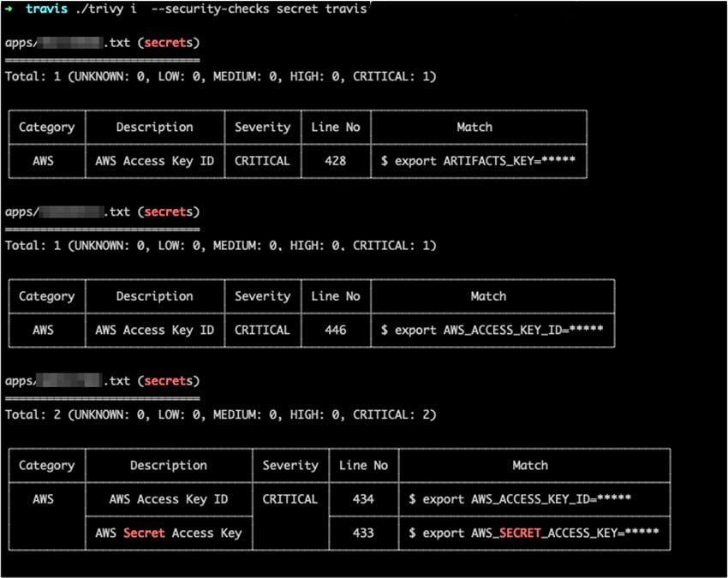Image resolution: width=728 pixels, height=578 pixels.
Task: Click the Match header in the bottom table
Action: coord(530,465)
